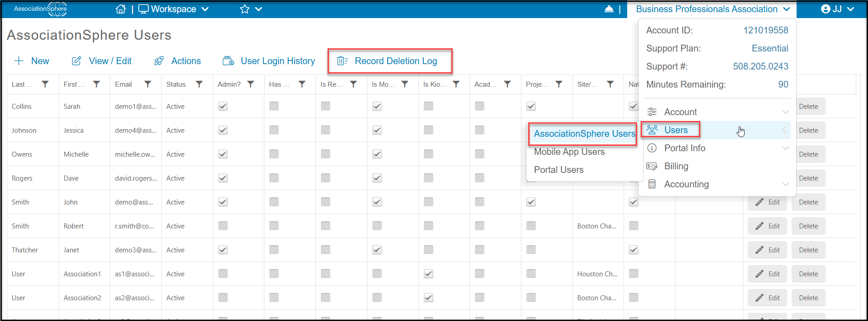This screenshot has height=321, width=868.
Task: Click Edit button for Robert Smith row
Action: (767, 226)
